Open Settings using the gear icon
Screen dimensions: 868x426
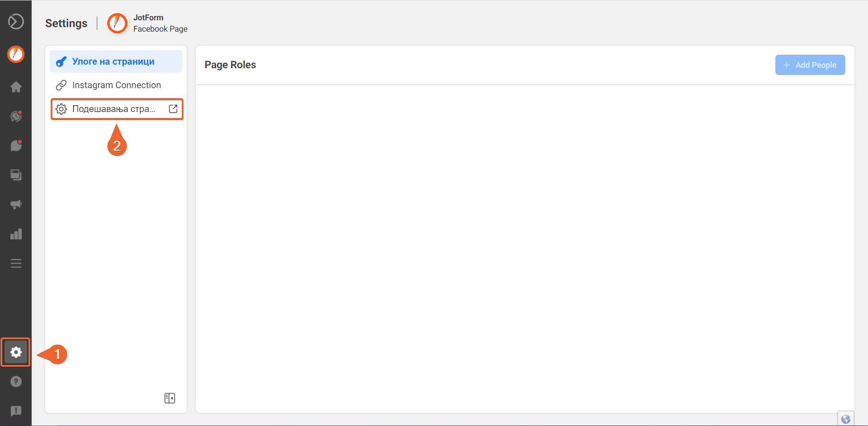pos(16,352)
